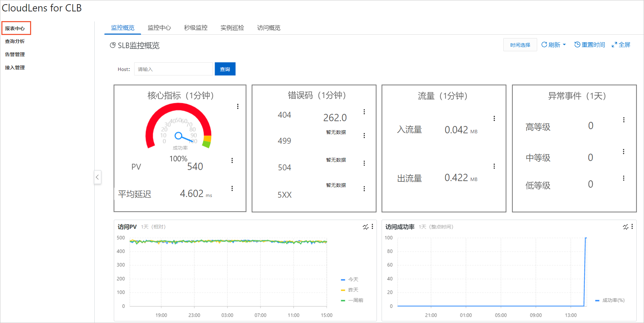Collapse the sidebar with the arrow handle
Image resolution: width=644 pixels, height=323 pixels.
point(97,177)
